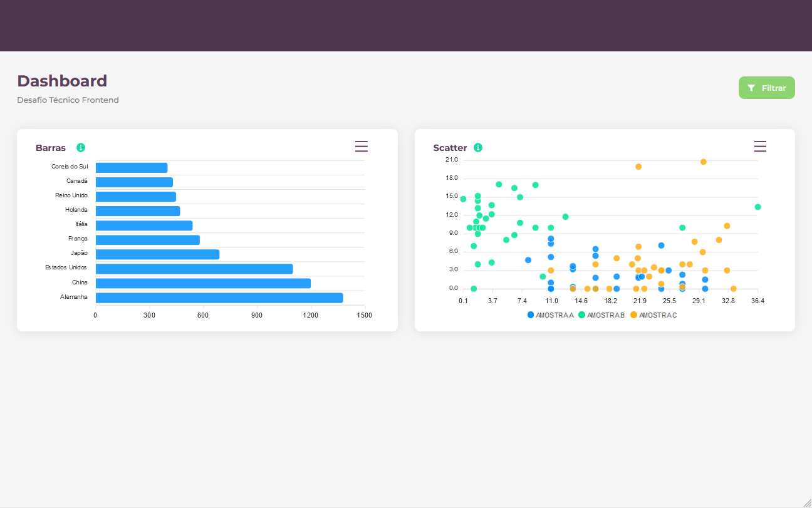Viewport: 812px width, 508px height.
Task: Click the Japão bar
Action: point(157,254)
